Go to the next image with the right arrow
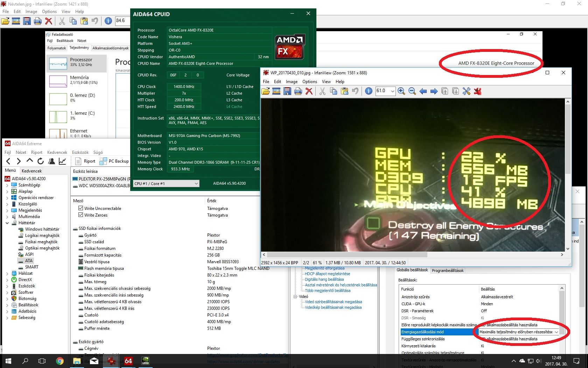Image resolution: width=588 pixels, height=368 pixels. coord(434,91)
